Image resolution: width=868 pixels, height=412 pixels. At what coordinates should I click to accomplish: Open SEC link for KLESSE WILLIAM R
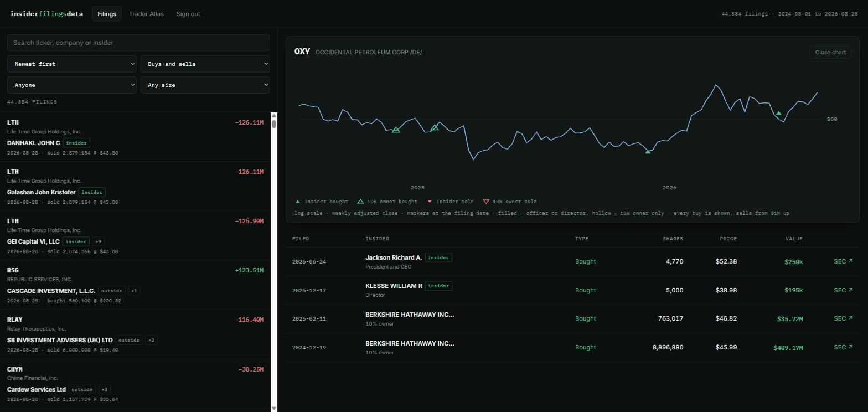(843, 290)
